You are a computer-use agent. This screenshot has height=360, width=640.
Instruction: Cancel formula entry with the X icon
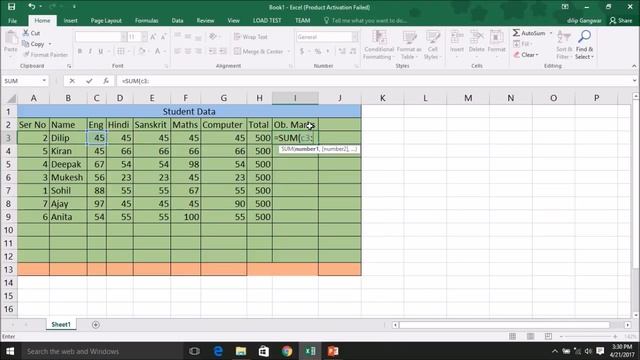[72, 81]
